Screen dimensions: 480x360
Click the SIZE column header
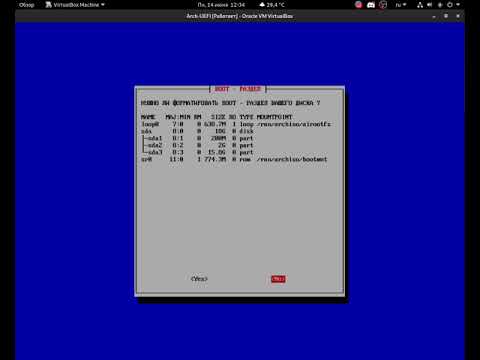coord(218,117)
